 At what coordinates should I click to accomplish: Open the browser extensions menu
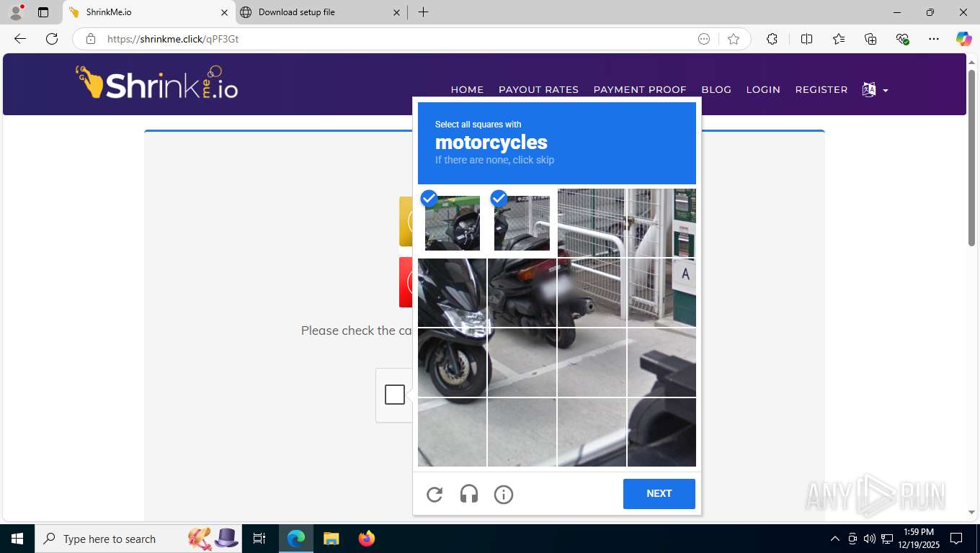click(772, 39)
